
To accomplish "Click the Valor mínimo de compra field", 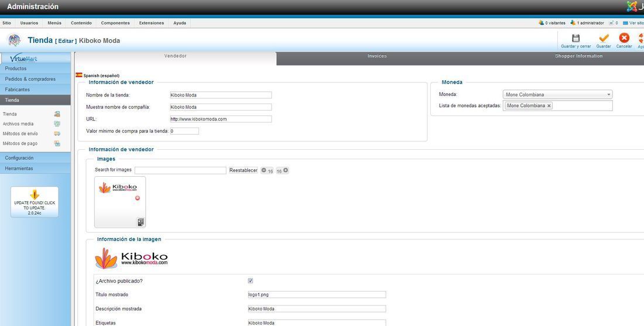I will pyautogui.click(x=184, y=131).
